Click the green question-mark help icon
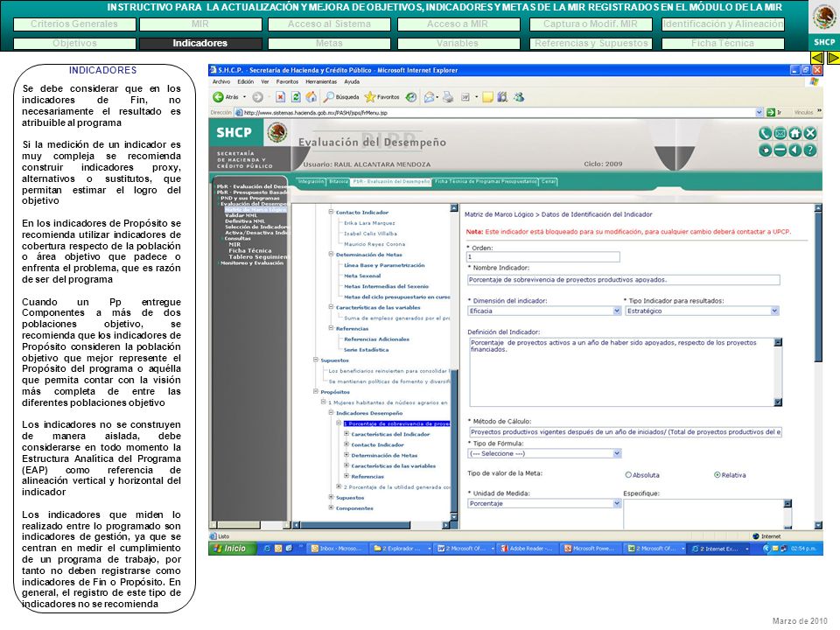Screen dimensions: 840x630 810,150
